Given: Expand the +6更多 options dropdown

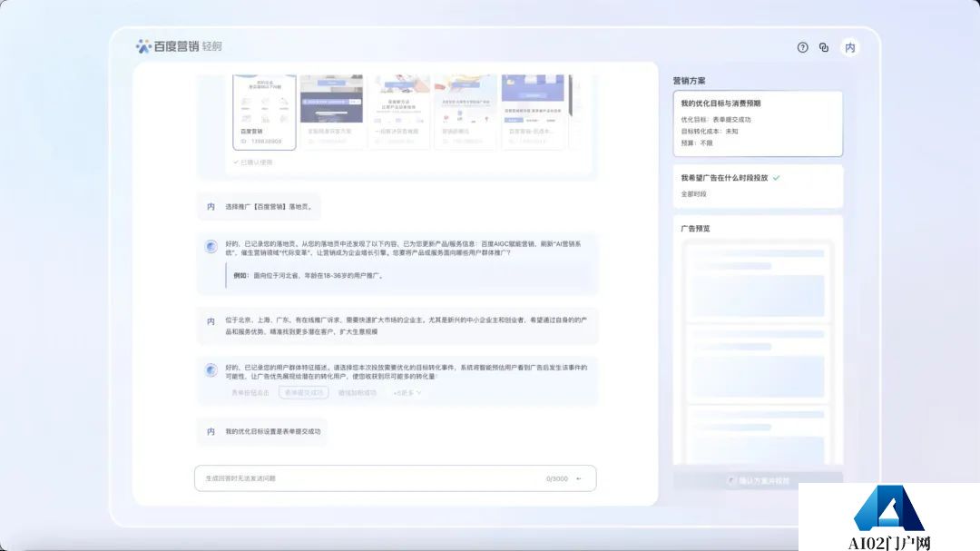Looking at the screenshot, I should (407, 393).
